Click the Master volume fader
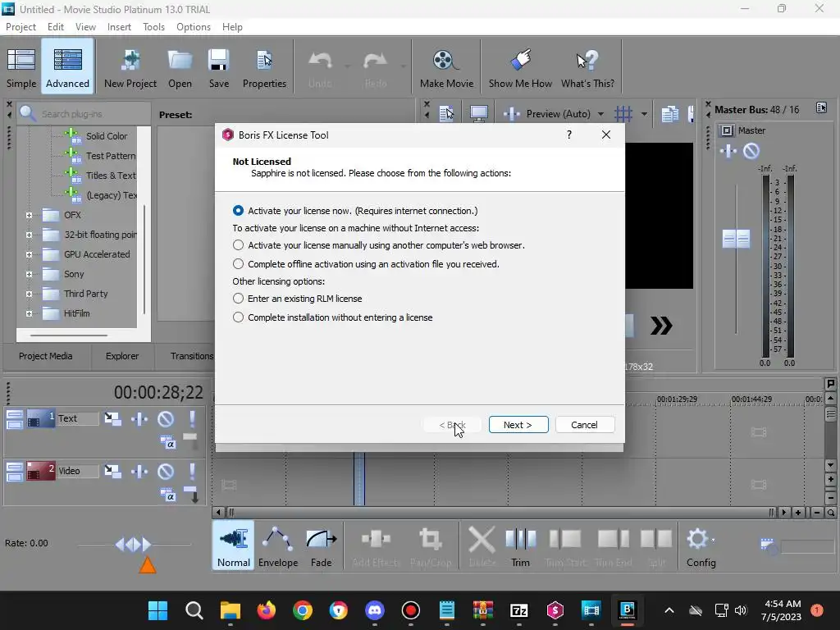This screenshot has width=840, height=630. coord(736,239)
